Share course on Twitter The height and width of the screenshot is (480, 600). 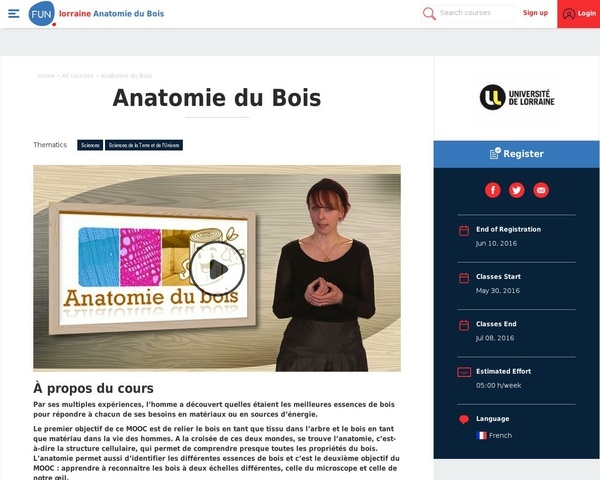(517, 190)
